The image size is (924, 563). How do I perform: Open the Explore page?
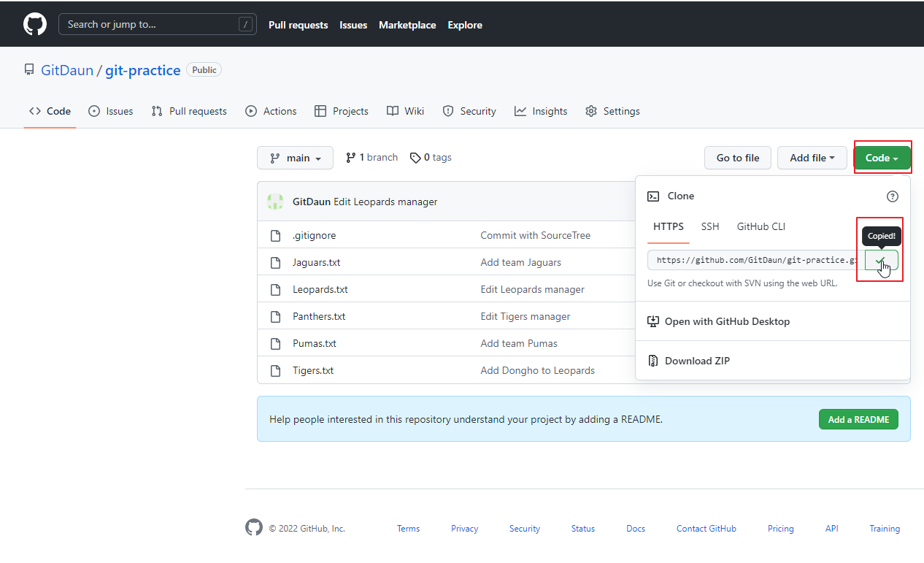pyautogui.click(x=465, y=25)
